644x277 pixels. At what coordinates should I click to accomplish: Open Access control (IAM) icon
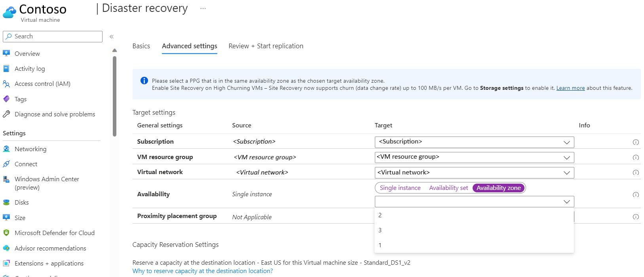[x=6, y=84]
